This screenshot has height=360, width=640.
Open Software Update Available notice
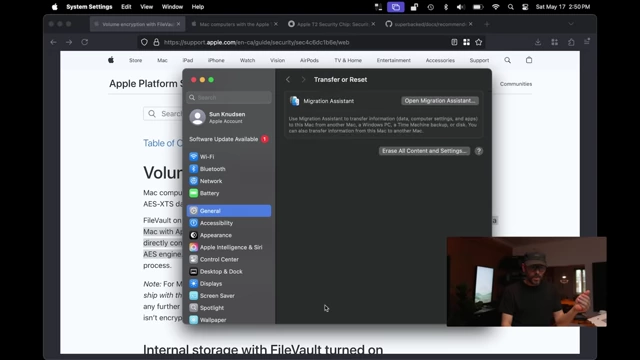(229, 139)
